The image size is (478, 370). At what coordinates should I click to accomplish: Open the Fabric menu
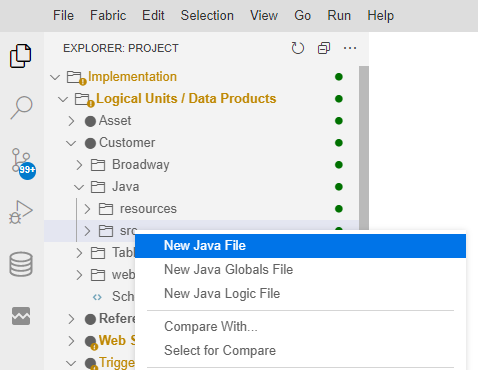(108, 15)
